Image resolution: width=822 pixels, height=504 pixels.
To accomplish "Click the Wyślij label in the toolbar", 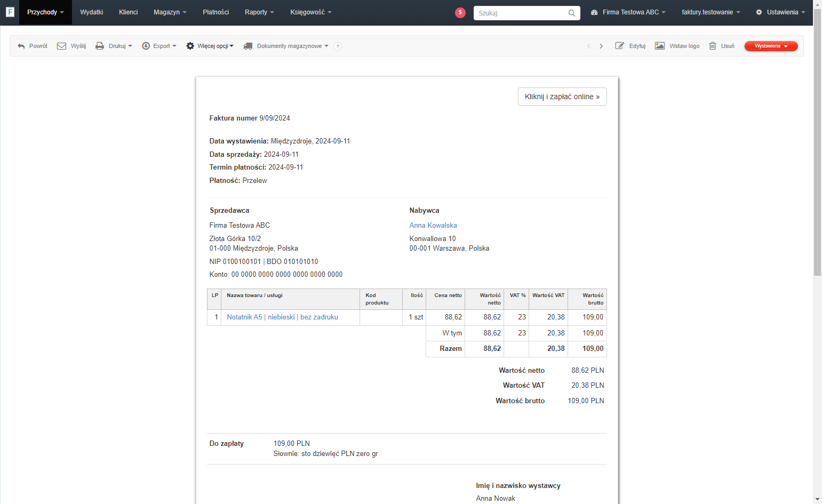I will pos(78,46).
